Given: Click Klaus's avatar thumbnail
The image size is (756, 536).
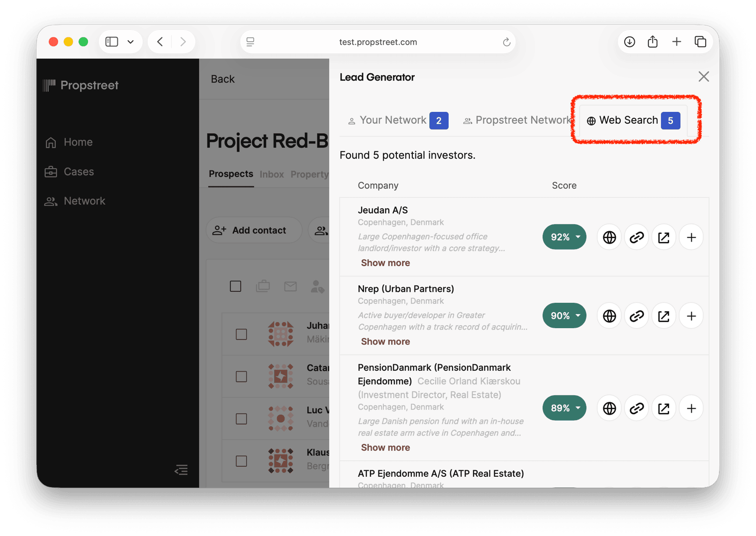Looking at the screenshot, I should click(x=281, y=460).
